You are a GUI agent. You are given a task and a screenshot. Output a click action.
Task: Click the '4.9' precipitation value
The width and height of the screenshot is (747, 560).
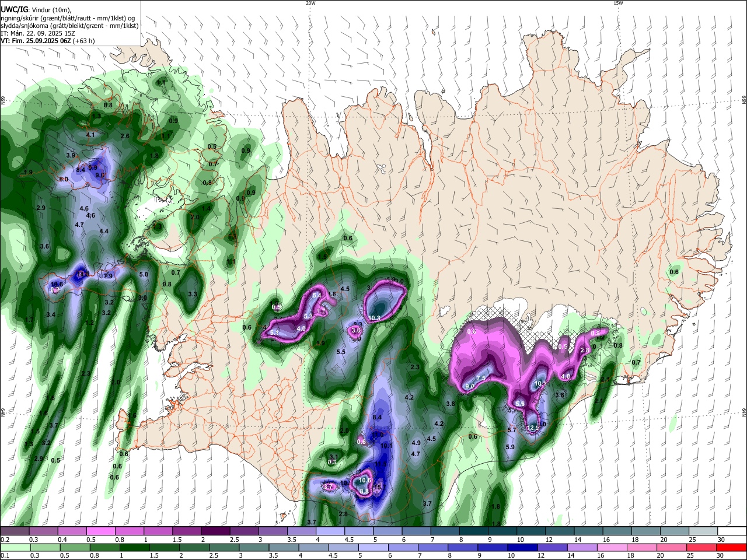coord(416,443)
